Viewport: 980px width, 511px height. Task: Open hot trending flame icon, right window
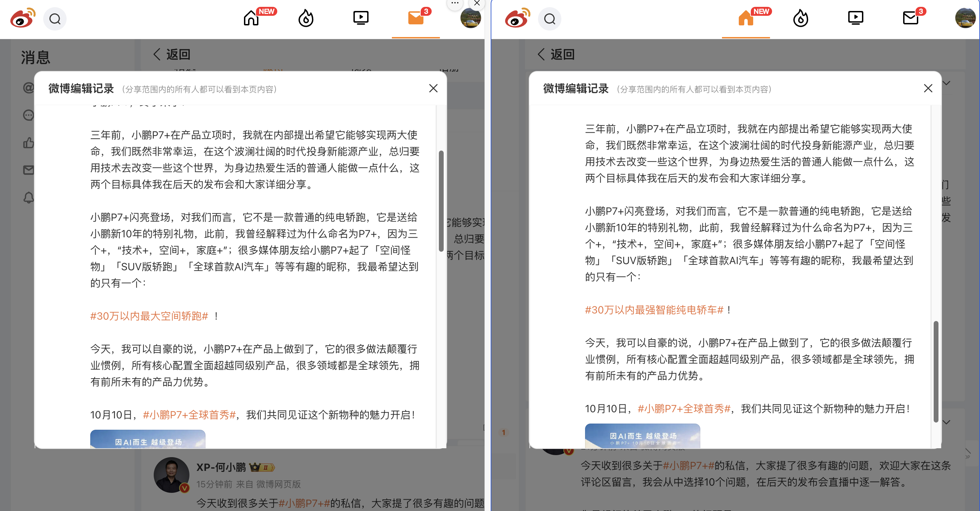coord(801,18)
